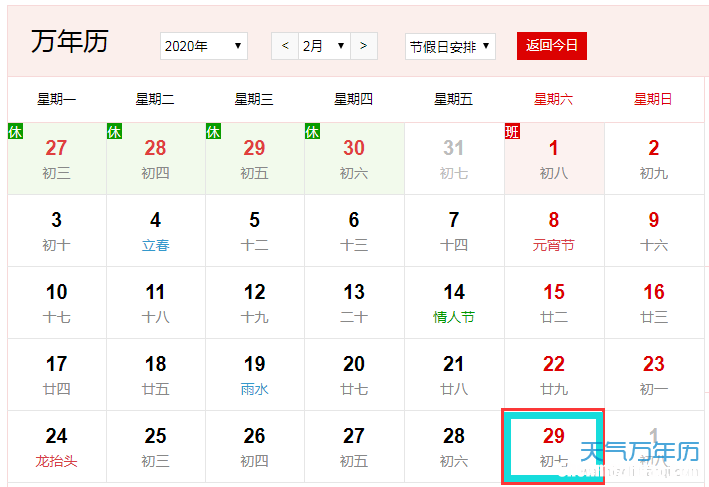The height and width of the screenshot is (487, 709).
Task: Select February 13 二十 cell
Action: [x=354, y=303]
